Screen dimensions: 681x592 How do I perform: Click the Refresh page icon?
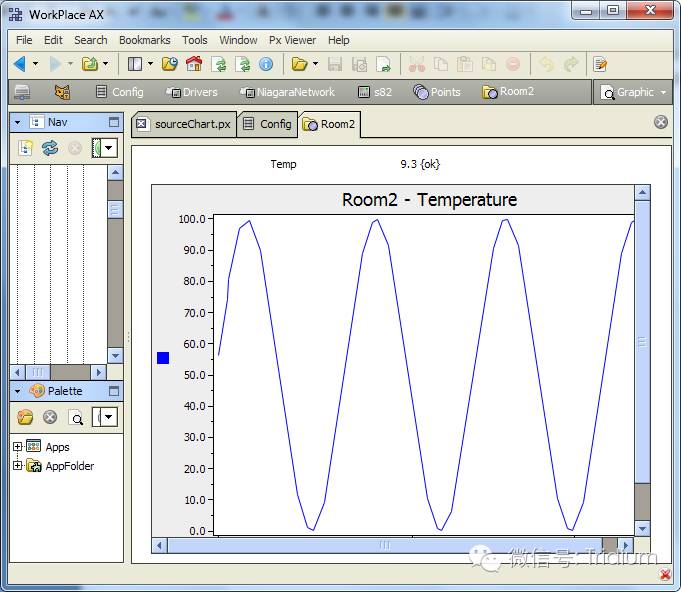pos(218,64)
